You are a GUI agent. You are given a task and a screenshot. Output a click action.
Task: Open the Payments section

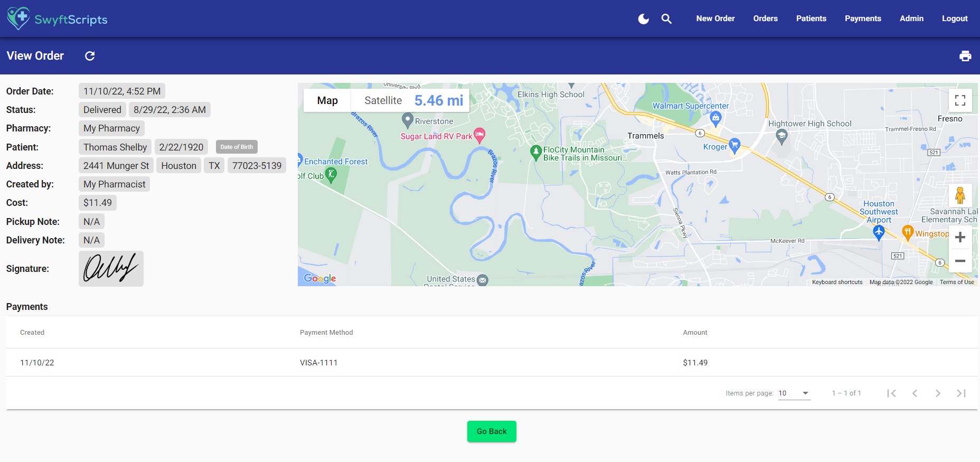863,18
